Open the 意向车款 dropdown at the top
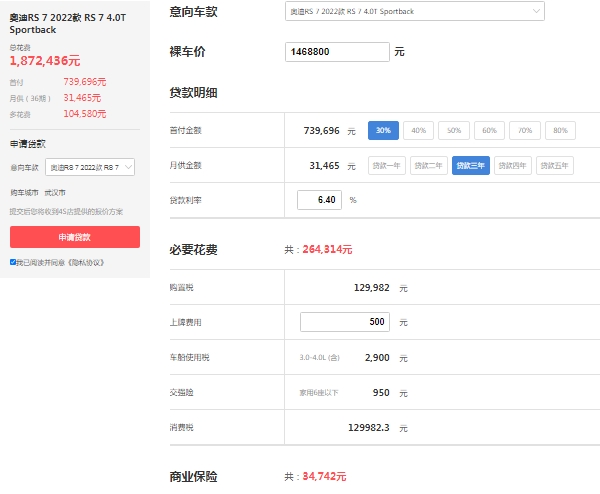This screenshot has width=600, height=494. [414, 11]
